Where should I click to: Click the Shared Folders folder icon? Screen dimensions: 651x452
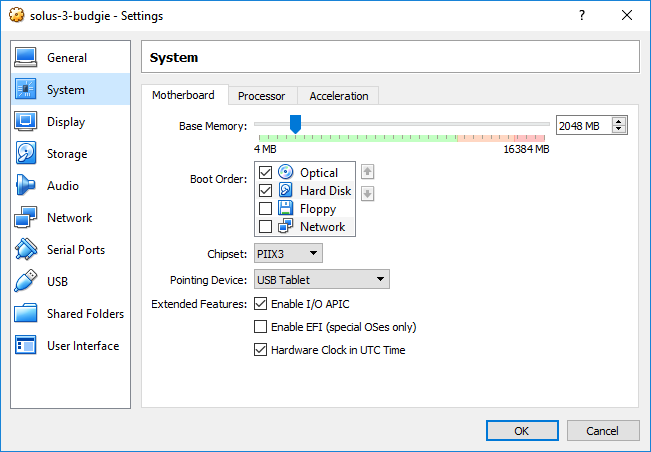click(25, 313)
